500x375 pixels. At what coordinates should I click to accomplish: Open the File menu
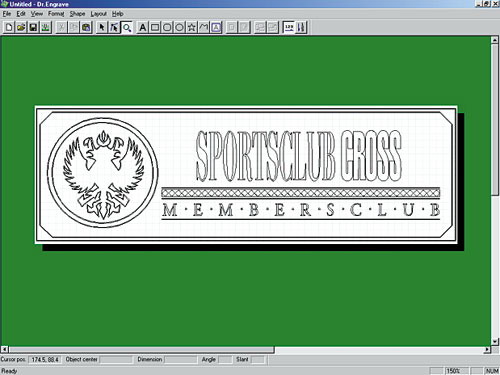(x=7, y=14)
